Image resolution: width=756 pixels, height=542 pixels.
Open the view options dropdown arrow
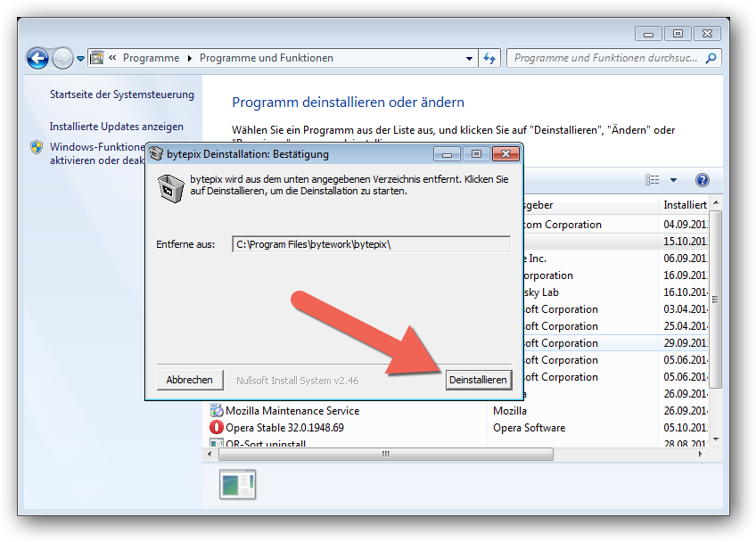coord(674,180)
